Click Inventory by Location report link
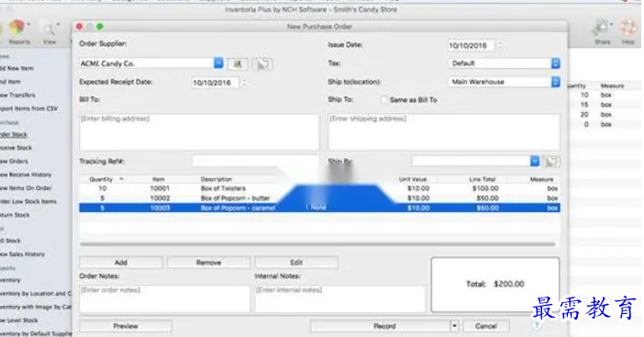Viewport: 644px width, 337px height. [36, 294]
